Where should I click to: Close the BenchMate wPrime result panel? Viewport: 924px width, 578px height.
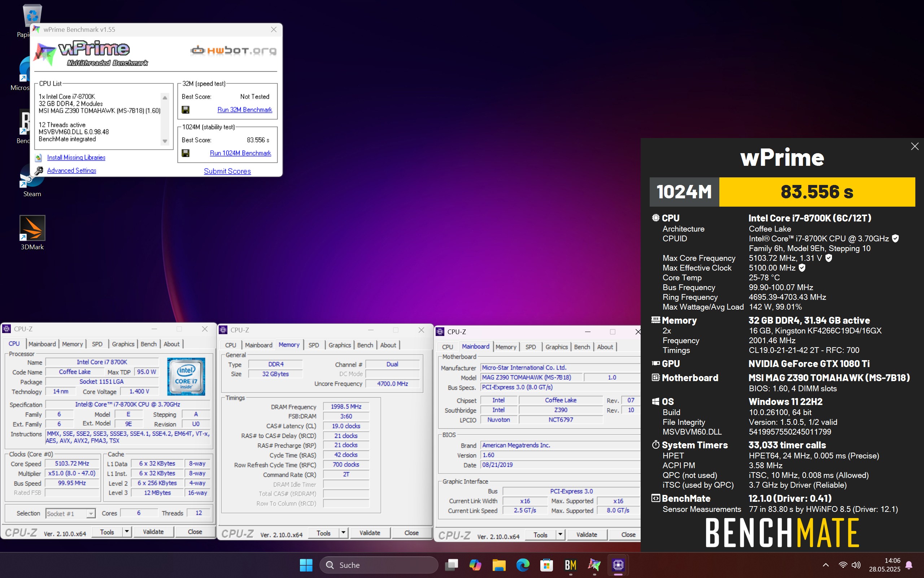pos(915,146)
